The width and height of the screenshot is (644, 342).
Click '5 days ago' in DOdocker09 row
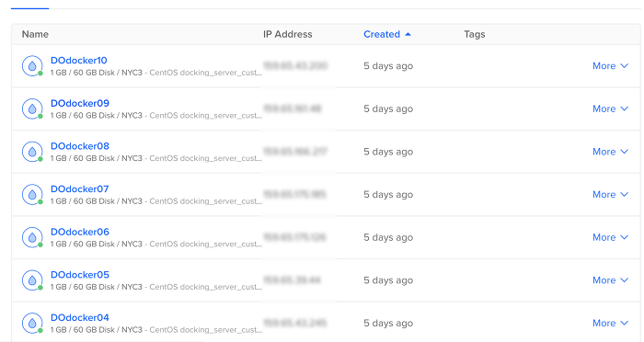pyautogui.click(x=388, y=108)
